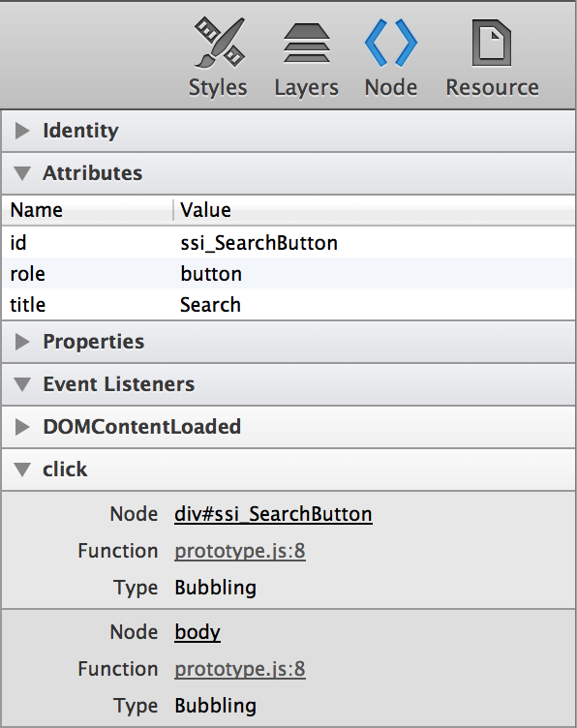Expand the Properties section triangle
The width and height of the screenshot is (577, 728).
[x=22, y=342]
